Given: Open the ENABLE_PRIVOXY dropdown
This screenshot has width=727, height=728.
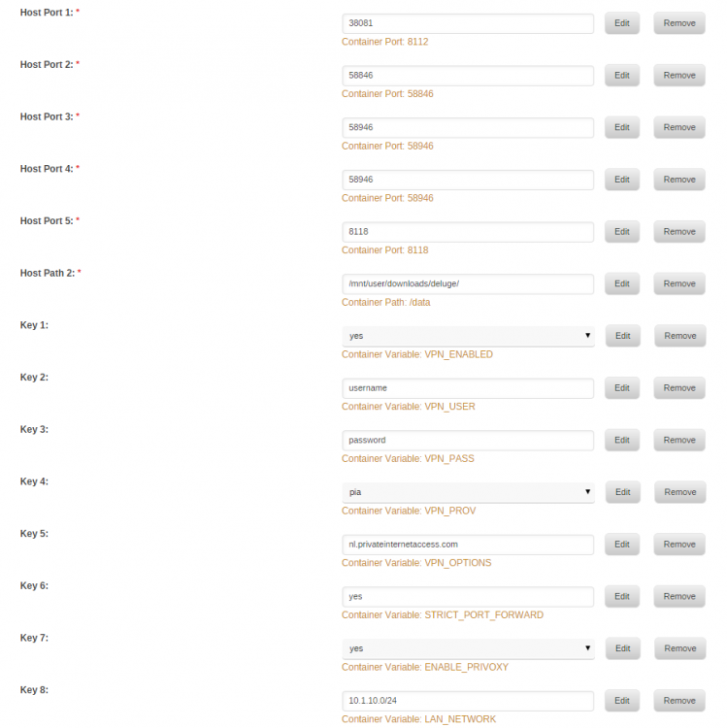Looking at the screenshot, I should [468, 649].
